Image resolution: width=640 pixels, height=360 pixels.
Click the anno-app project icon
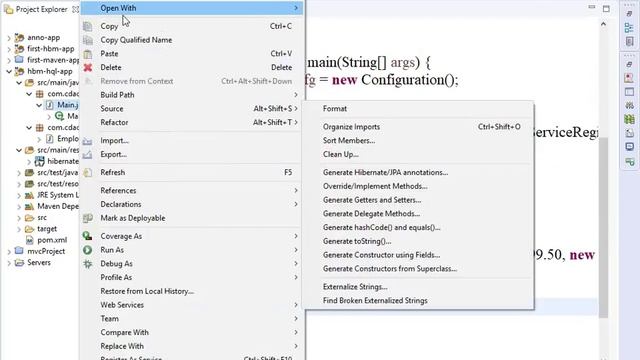point(19,38)
